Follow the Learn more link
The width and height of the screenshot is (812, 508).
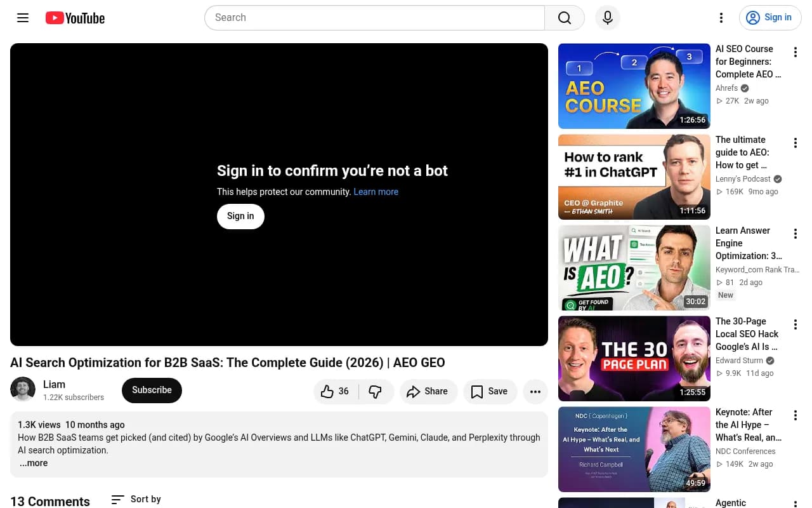(x=376, y=192)
